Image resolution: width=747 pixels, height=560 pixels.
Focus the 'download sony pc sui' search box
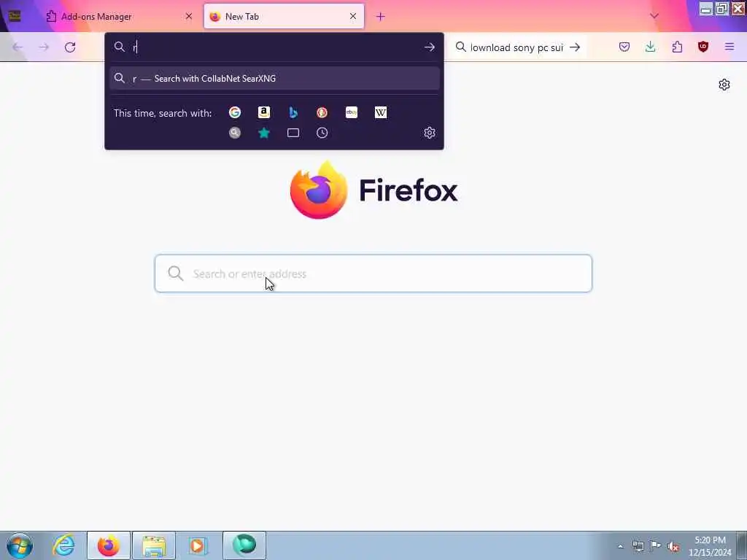point(516,47)
